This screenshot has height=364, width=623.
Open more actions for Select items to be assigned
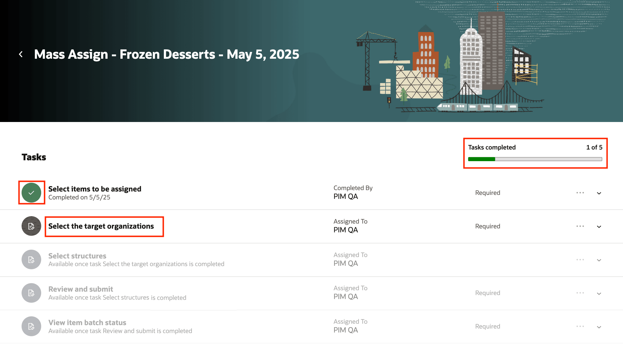(580, 193)
